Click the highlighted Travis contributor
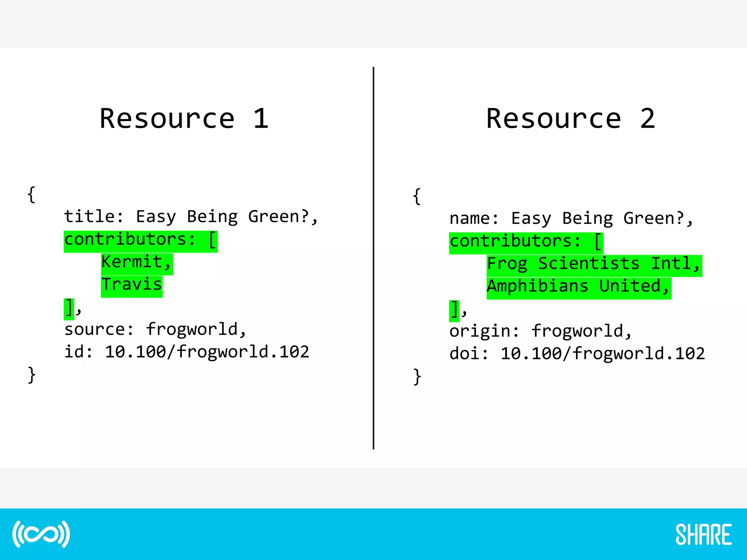747x560 pixels. [131, 285]
